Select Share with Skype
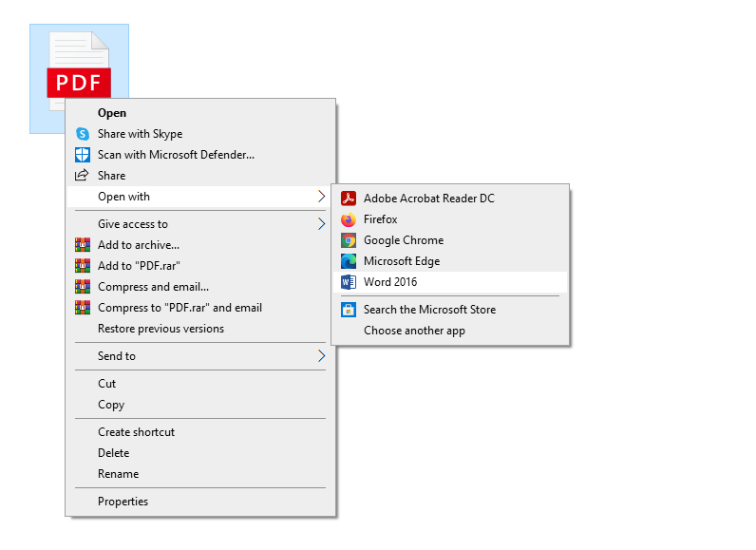The image size is (756, 550). (x=199, y=134)
